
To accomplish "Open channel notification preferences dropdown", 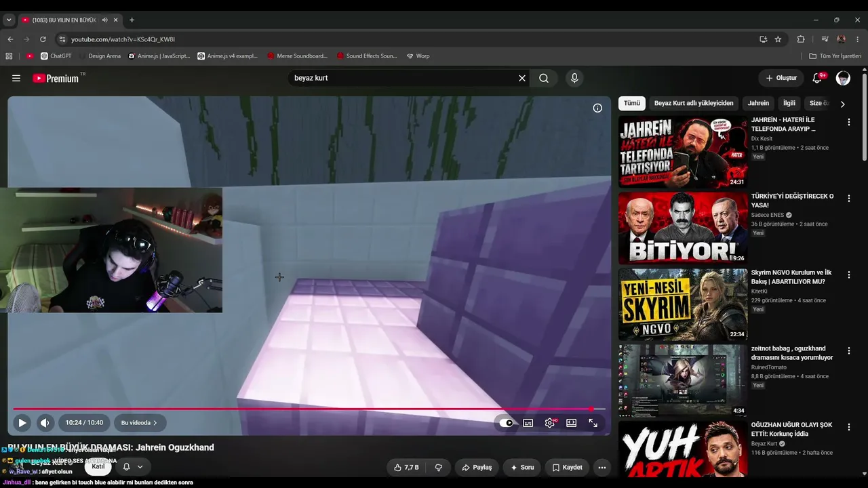I will point(133,467).
